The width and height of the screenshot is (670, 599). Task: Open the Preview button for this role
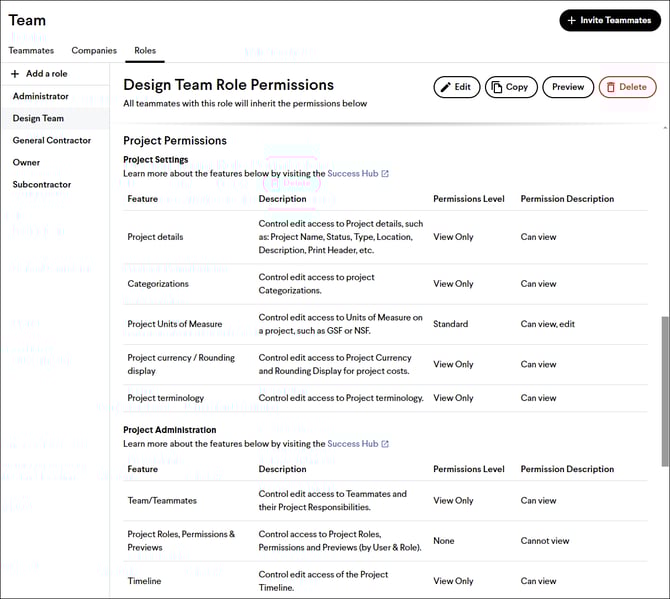point(568,87)
